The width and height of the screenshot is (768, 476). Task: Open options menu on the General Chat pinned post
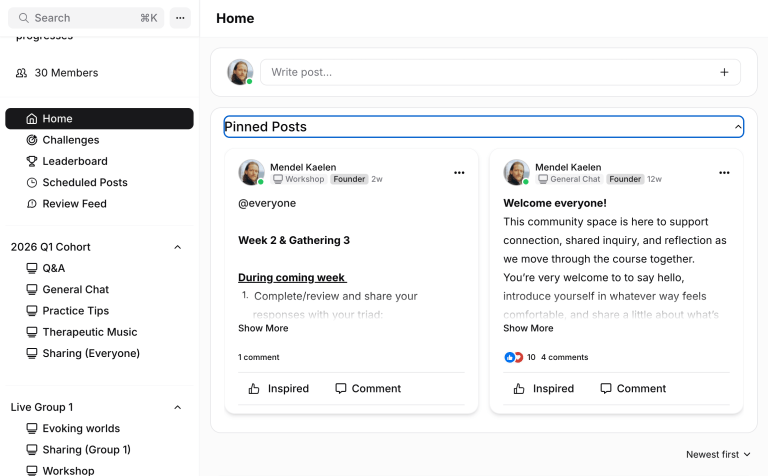724,173
